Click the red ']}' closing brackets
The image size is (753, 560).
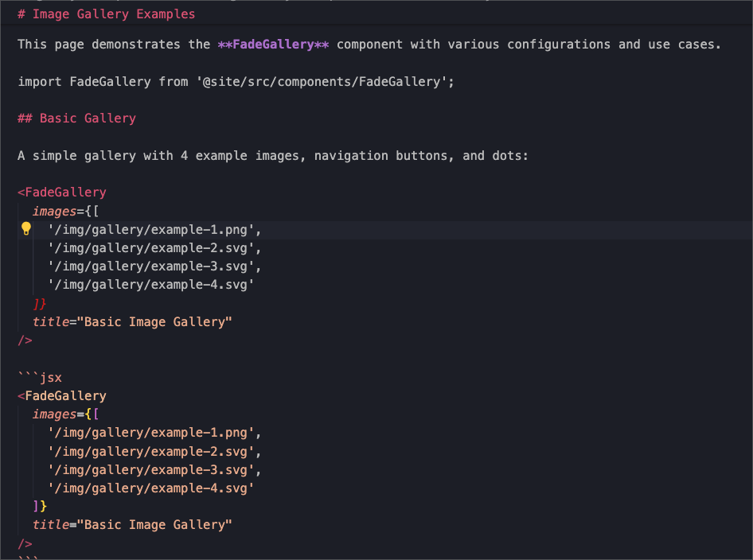(40, 304)
